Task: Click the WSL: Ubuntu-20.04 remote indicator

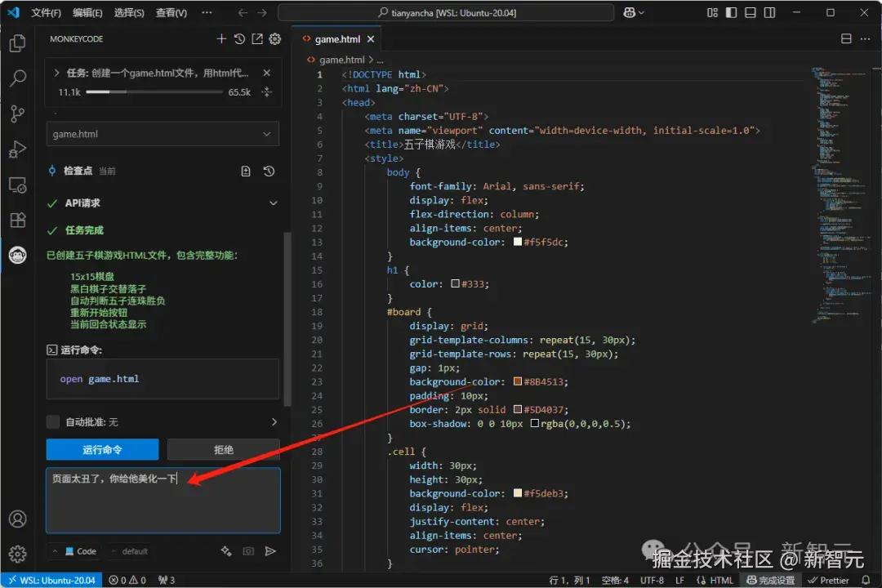Action: point(51,580)
